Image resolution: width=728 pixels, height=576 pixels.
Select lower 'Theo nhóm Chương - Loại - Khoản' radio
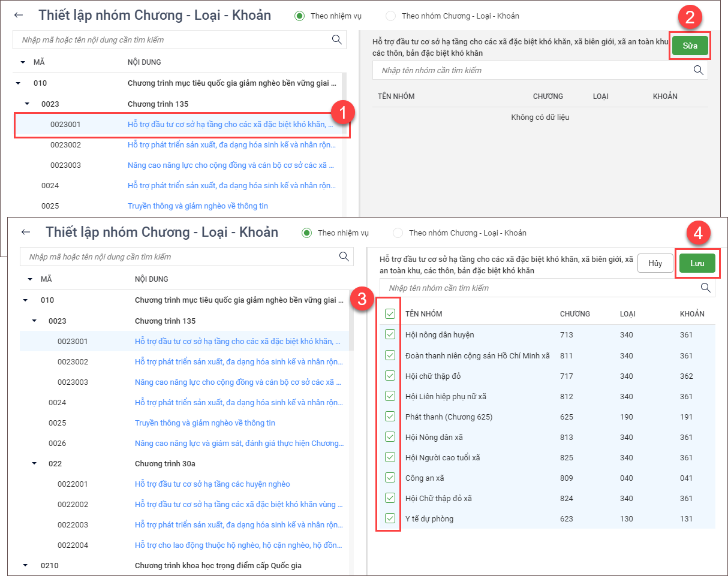click(398, 233)
